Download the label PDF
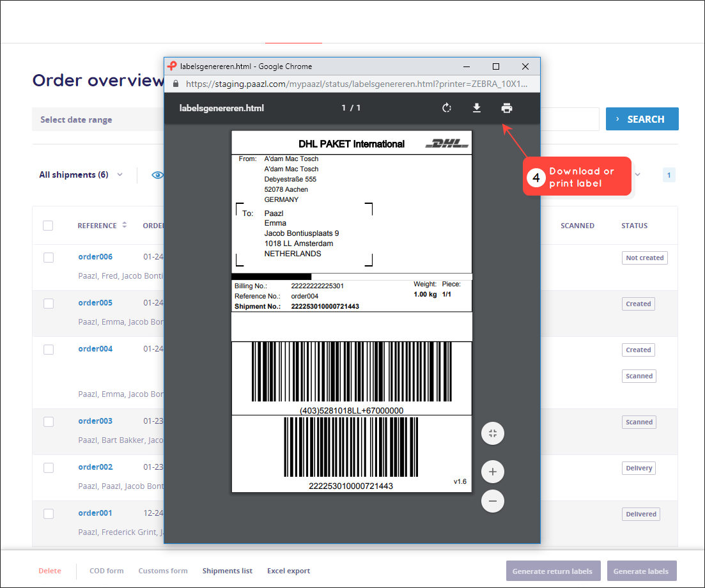Image resolution: width=705 pixels, height=588 pixels. point(477,108)
